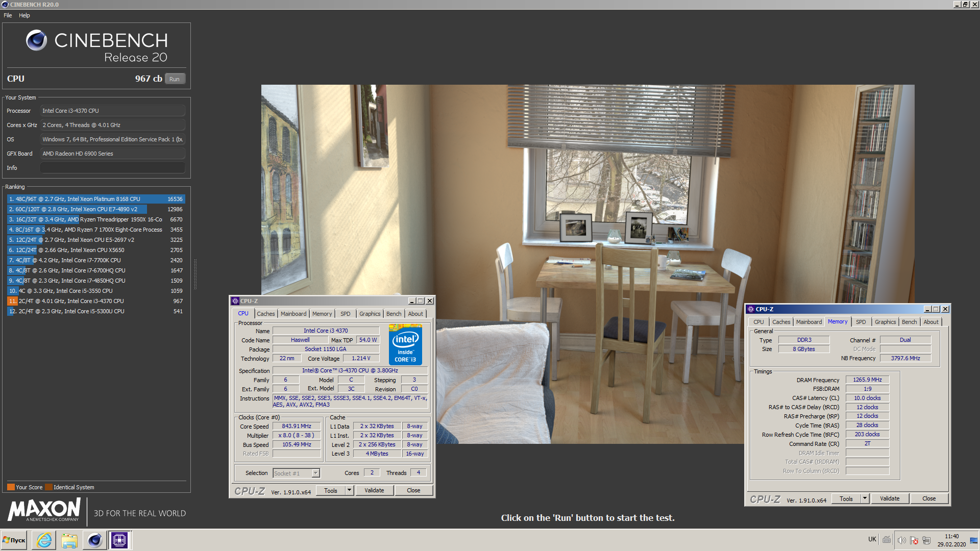Open the Socket #1 selection dropdown
Screen dimensions: 980x551
[296, 473]
